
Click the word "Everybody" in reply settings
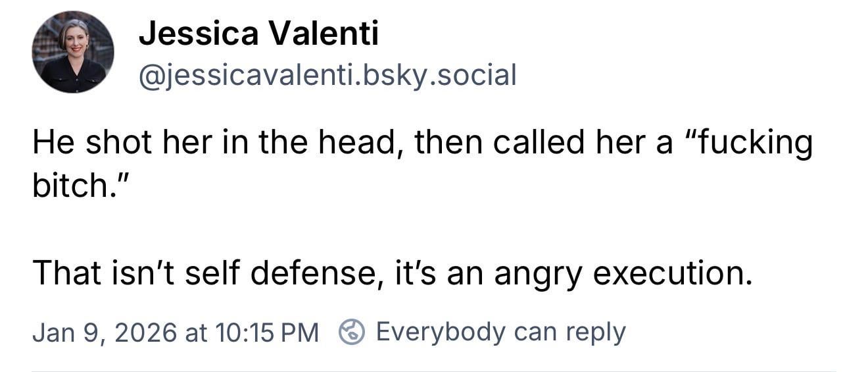click(x=440, y=332)
